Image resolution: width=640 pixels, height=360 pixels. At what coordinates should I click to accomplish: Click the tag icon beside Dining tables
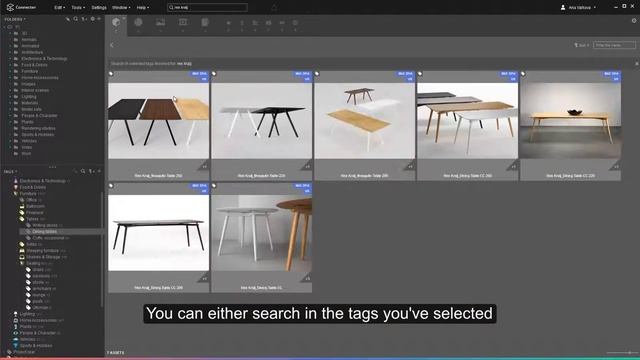tap(28, 231)
